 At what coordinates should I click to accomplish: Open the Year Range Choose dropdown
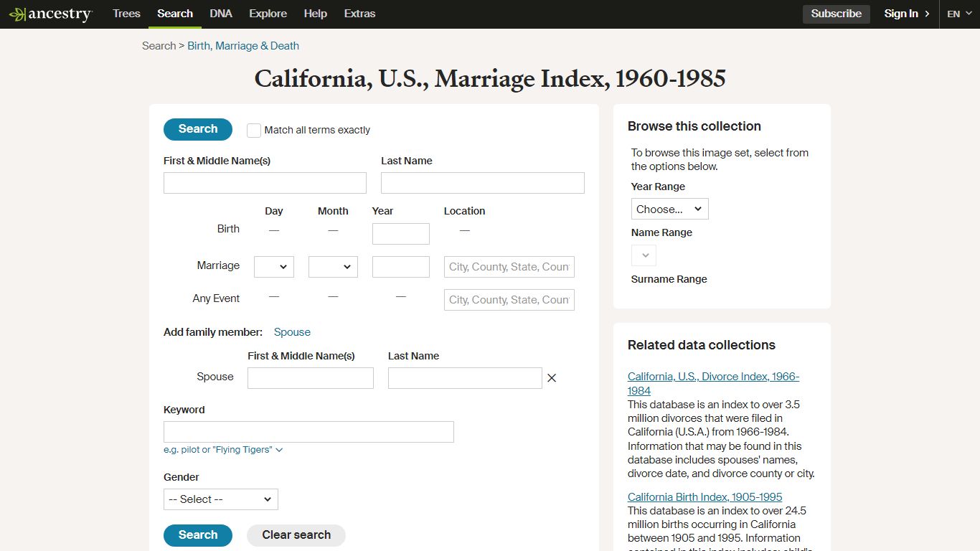670,209
